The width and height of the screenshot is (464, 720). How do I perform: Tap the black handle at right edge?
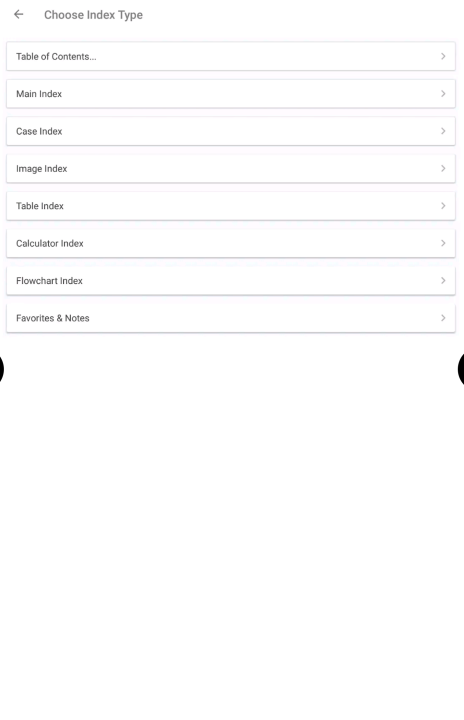click(461, 369)
